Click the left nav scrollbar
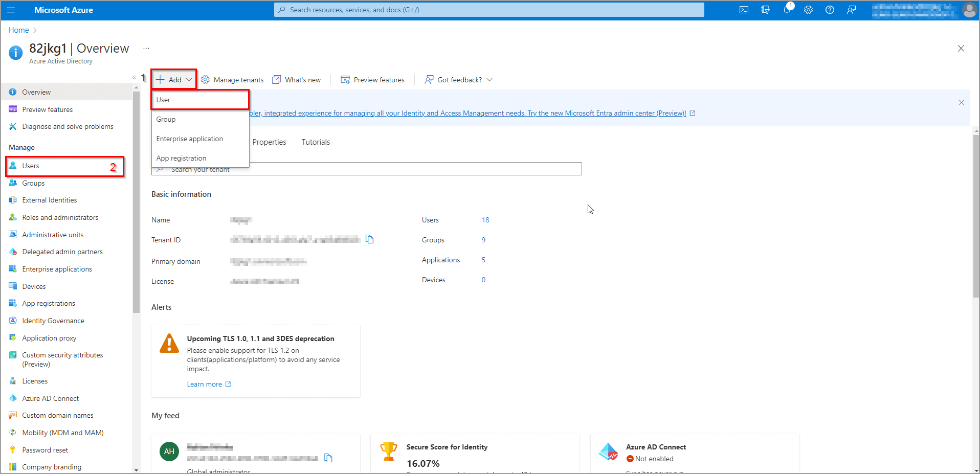Image resolution: width=980 pixels, height=474 pixels. point(136,202)
